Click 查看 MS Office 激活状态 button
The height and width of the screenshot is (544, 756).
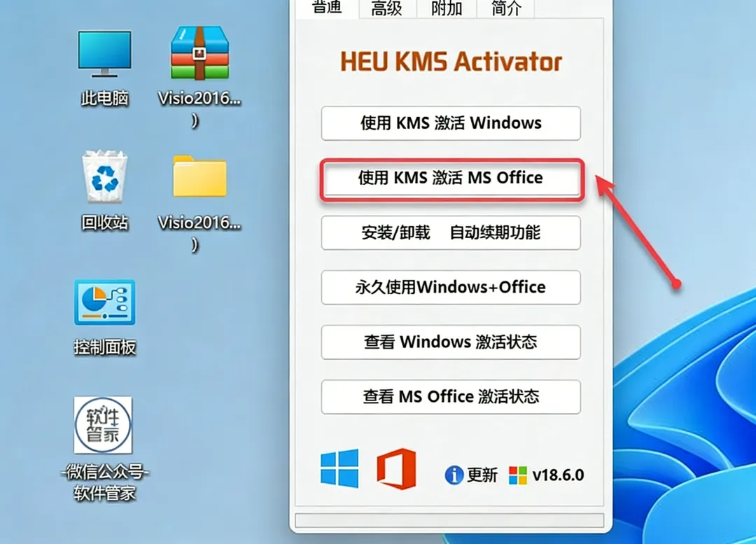[451, 397]
